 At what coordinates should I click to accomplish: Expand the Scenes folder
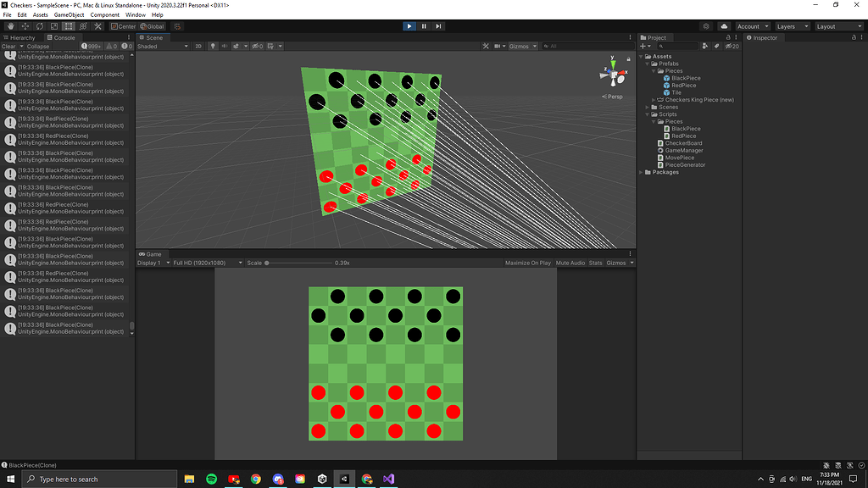pos(647,107)
